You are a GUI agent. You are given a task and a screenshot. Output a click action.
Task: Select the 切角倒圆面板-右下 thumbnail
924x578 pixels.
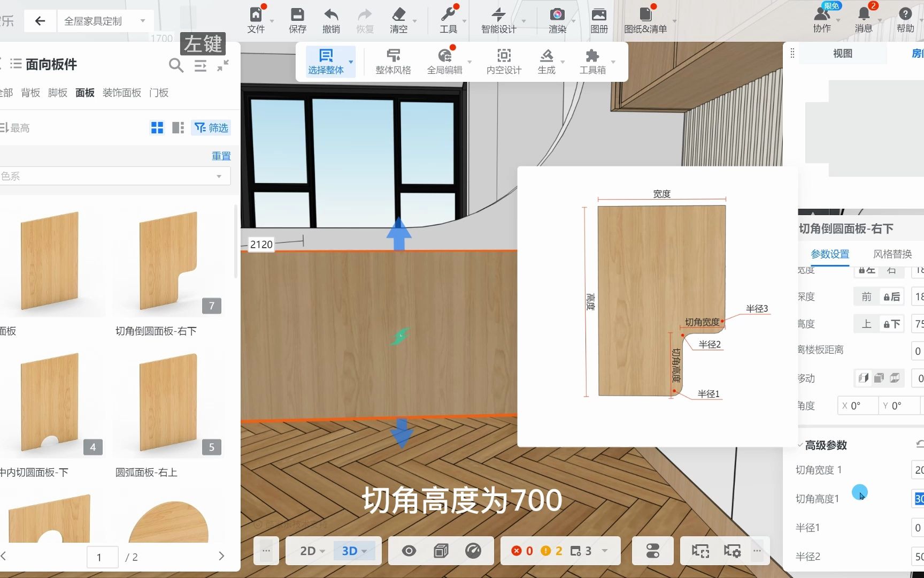click(168, 262)
